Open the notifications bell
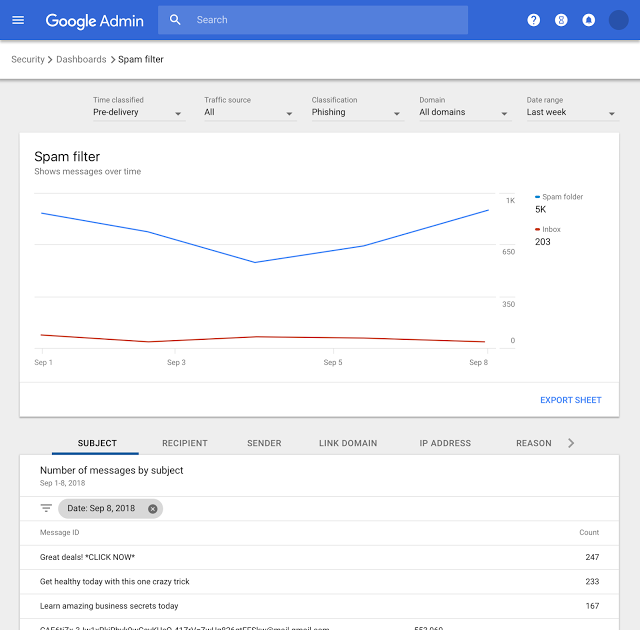Screen dimensions: 640x630 pos(588,20)
